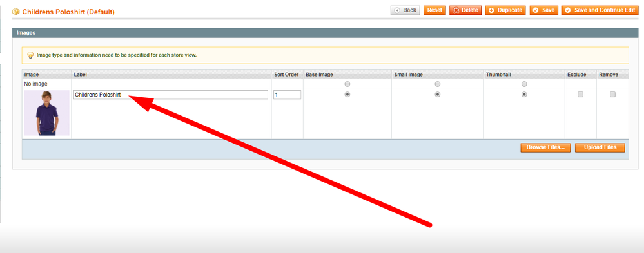The width and height of the screenshot is (644, 253).
Task: Click the Reset button
Action: pos(434,10)
